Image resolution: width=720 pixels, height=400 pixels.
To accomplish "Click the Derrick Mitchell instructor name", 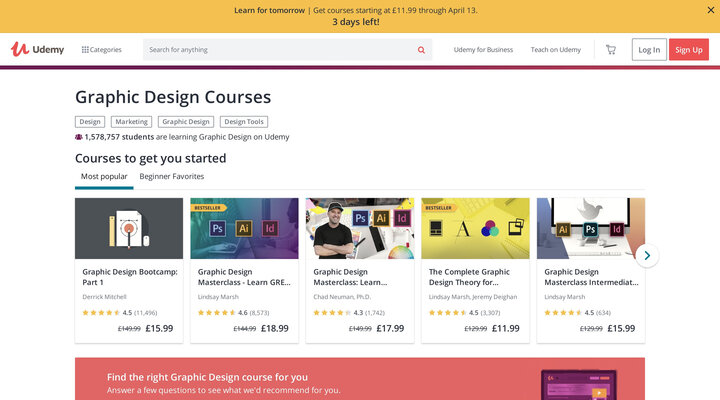I will coord(105,297).
